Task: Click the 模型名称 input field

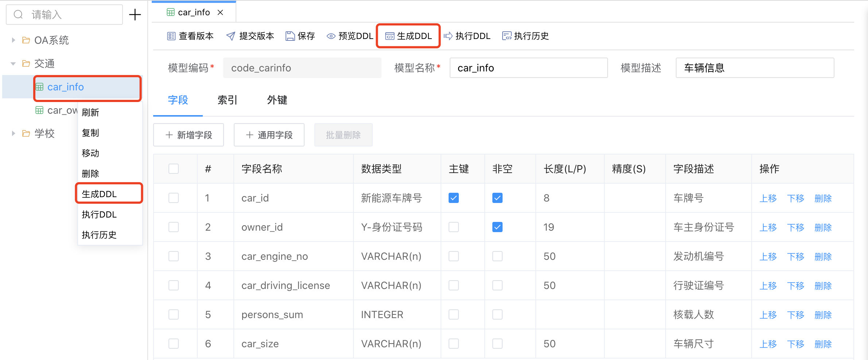Action: (528, 68)
